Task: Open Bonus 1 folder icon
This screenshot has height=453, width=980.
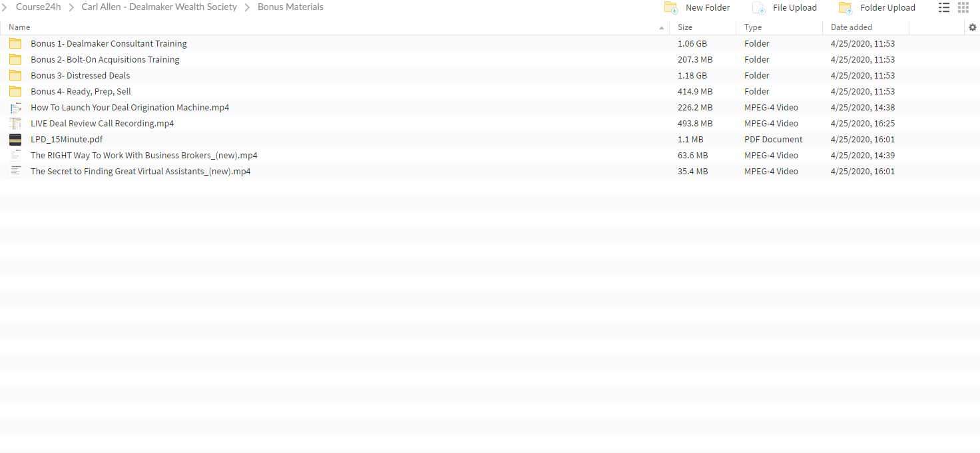Action: (15, 43)
